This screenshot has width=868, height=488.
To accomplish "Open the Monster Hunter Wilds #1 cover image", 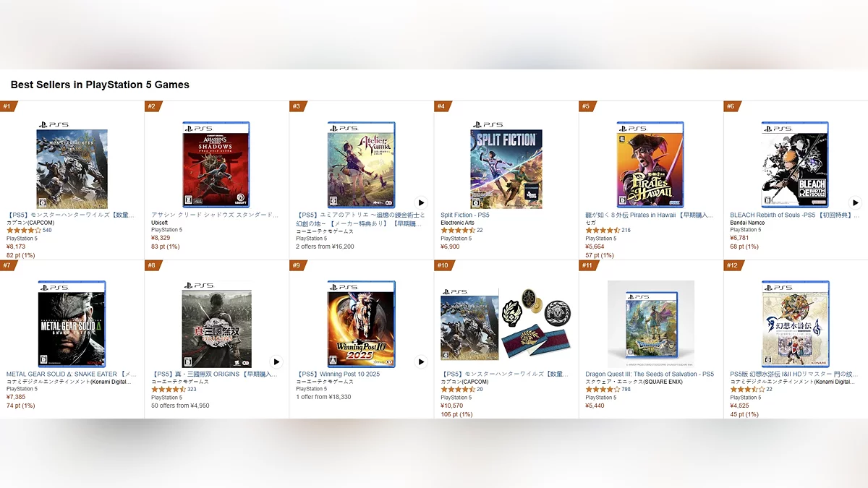I will pyautogui.click(x=72, y=165).
